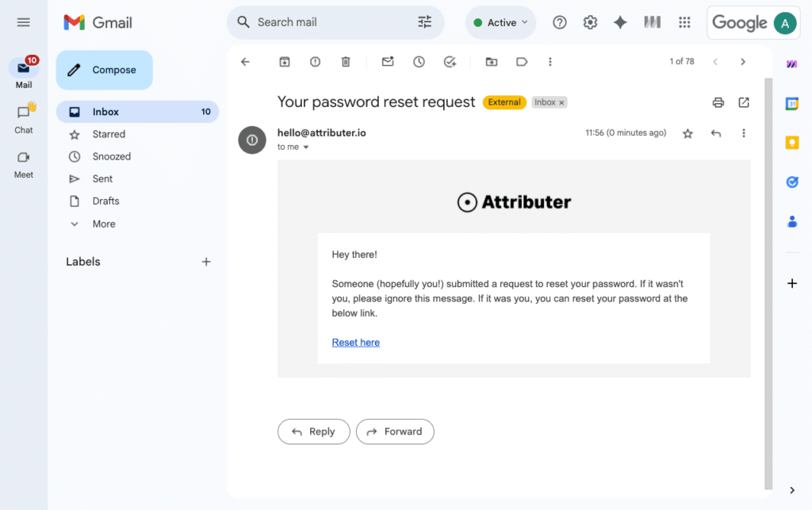The width and height of the screenshot is (812, 510).
Task: Archive this email
Action: tap(285, 62)
